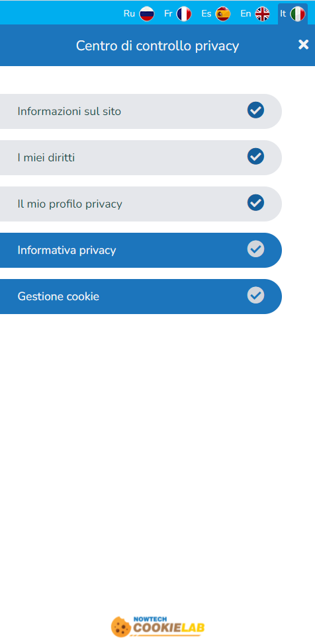Click the Italian flag icon

coord(297,14)
